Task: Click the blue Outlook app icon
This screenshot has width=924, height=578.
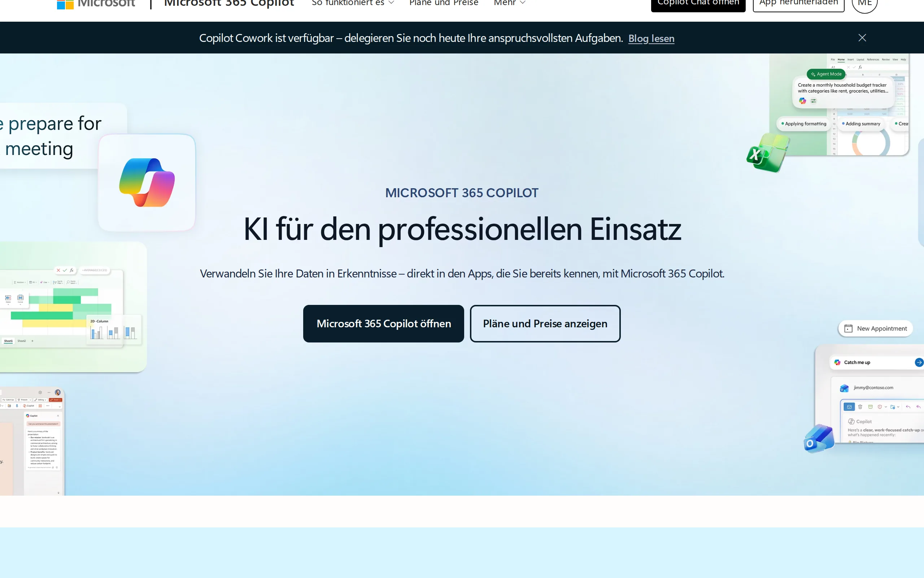Action: click(819, 439)
